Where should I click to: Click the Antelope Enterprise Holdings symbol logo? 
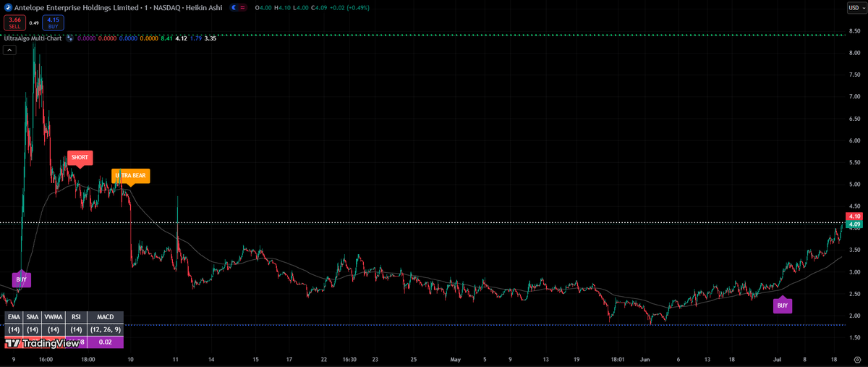coord(8,7)
